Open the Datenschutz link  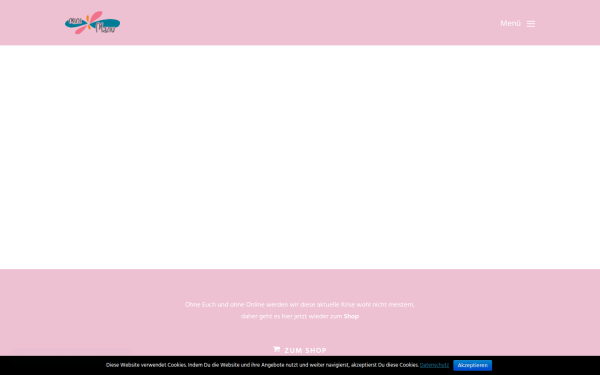[x=434, y=365]
